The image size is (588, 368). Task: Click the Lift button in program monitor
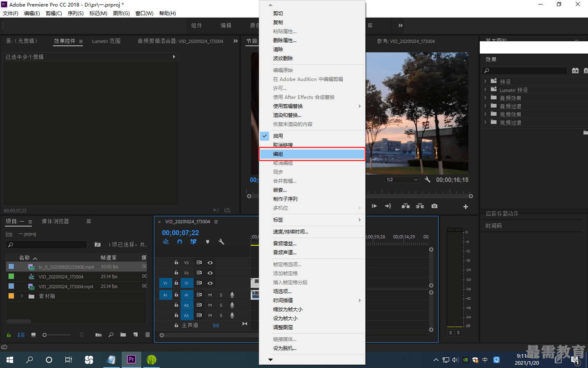[405, 206]
